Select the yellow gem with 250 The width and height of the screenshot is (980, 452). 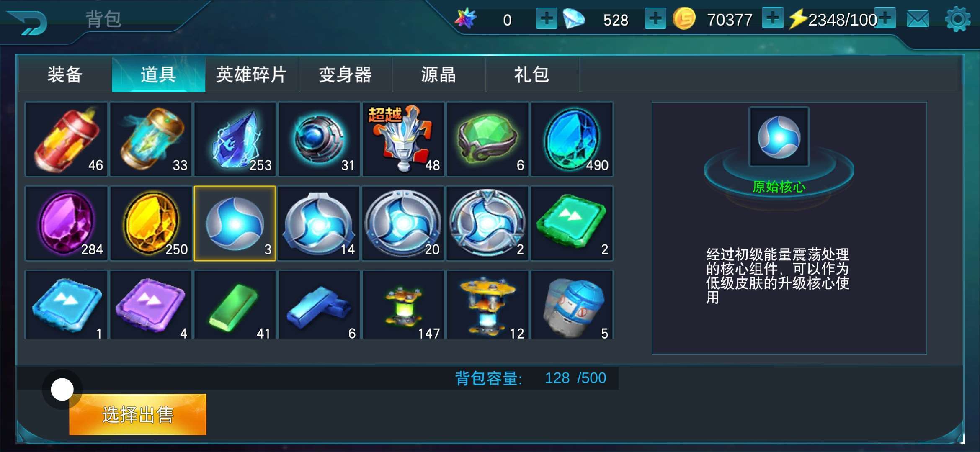click(151, 223)
